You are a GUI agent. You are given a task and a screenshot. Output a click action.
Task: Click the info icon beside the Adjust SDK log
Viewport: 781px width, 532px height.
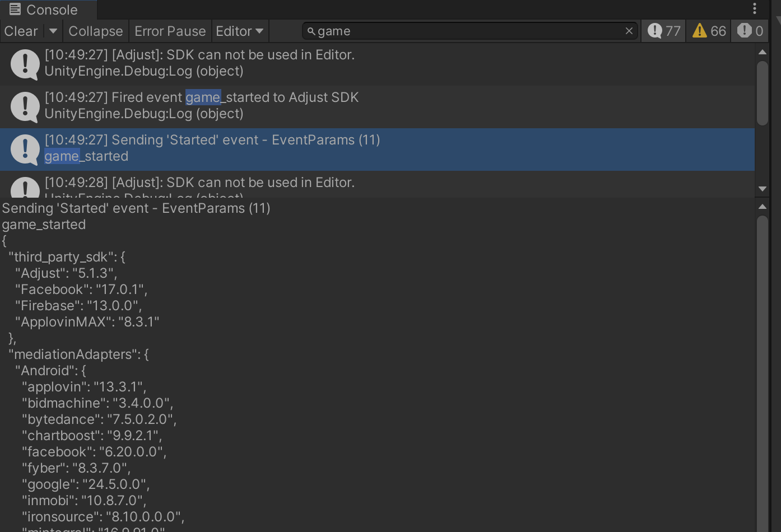pos(25,63)
